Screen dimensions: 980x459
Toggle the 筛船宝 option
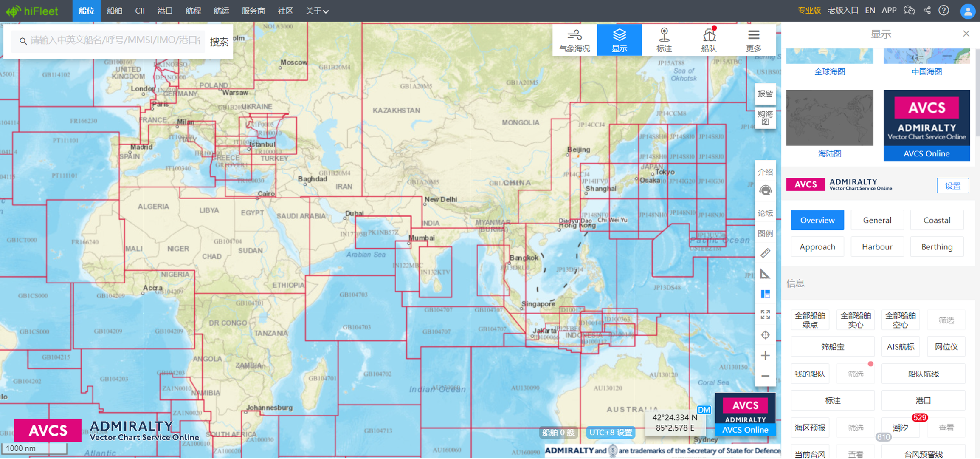click(x=833, y=347)
